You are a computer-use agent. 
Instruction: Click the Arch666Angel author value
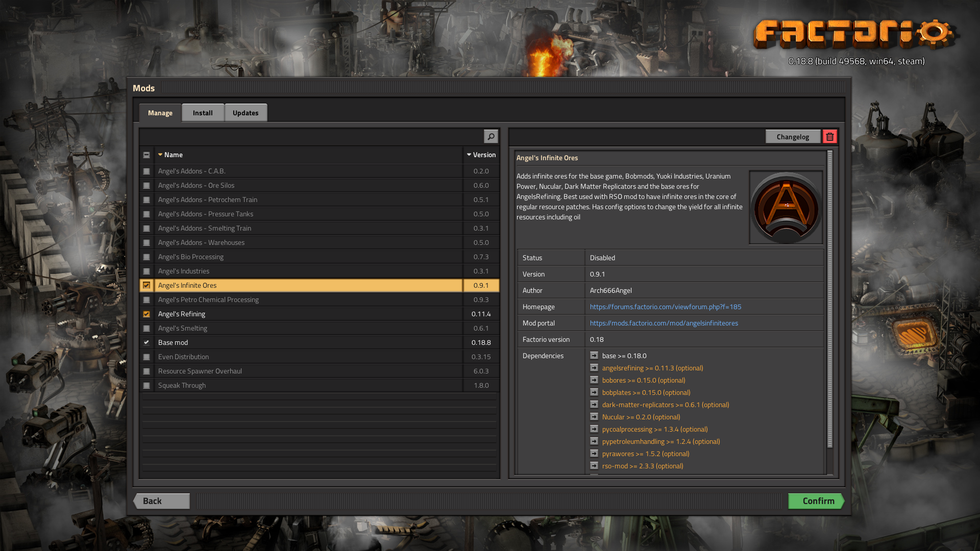coord(610,290)
